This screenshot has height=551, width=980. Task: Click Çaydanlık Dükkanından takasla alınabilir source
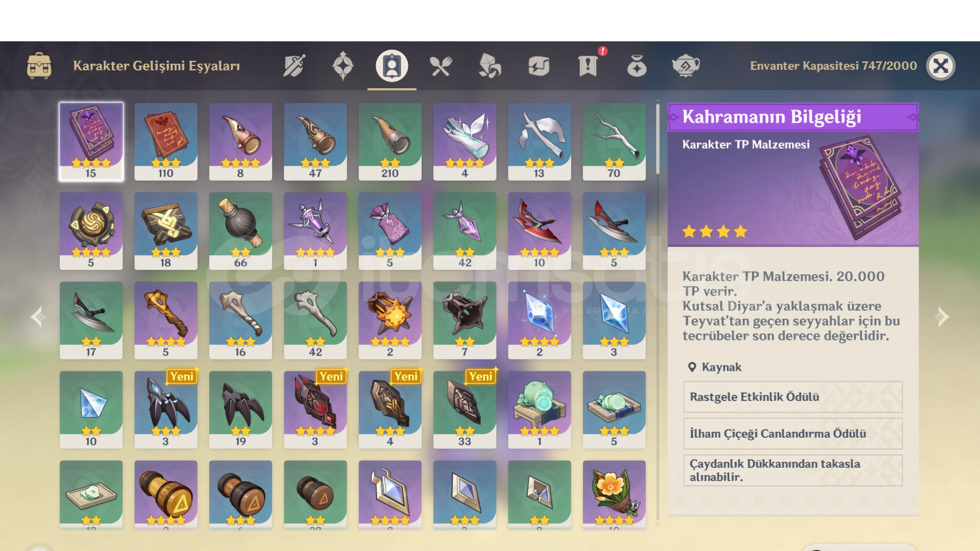793,470
